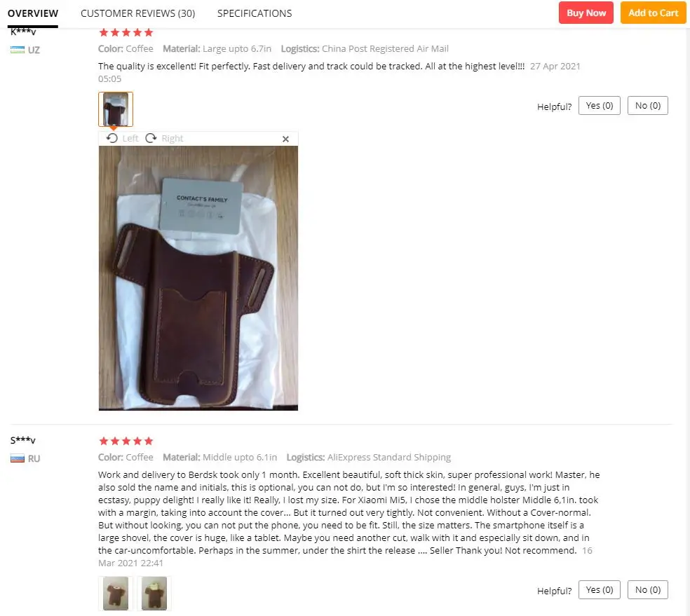
Task: Click the Buy Now button
Action: 586,13
